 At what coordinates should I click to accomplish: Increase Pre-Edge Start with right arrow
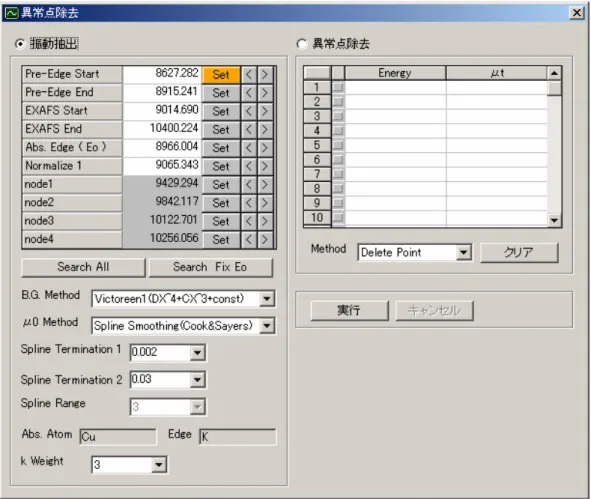coord(265,74)
